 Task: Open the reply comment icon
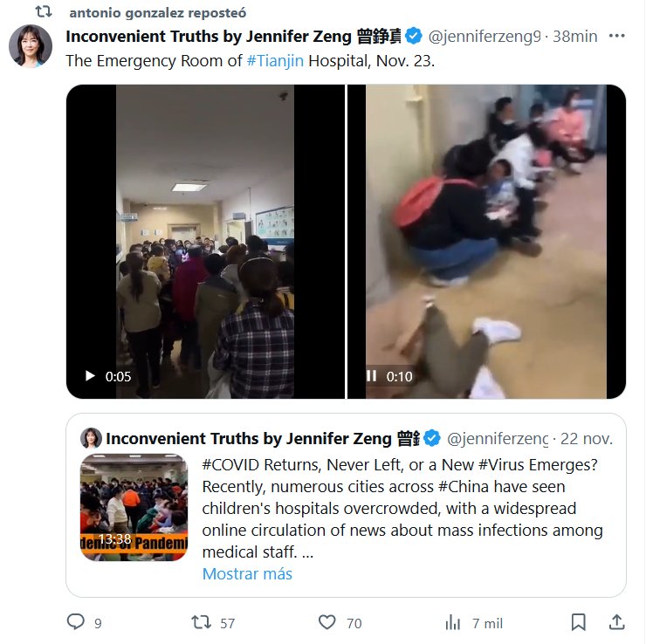[76, 622]
